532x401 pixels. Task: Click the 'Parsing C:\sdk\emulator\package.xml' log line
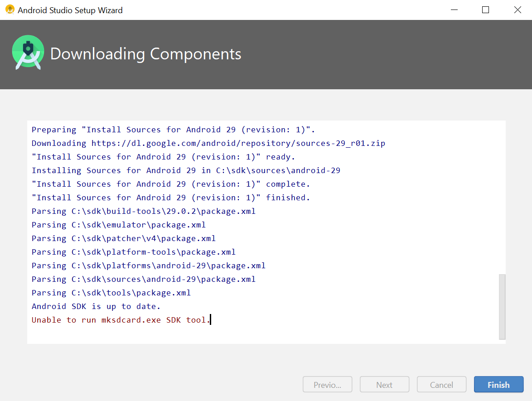pyautogui.click(x=118, y=225)
